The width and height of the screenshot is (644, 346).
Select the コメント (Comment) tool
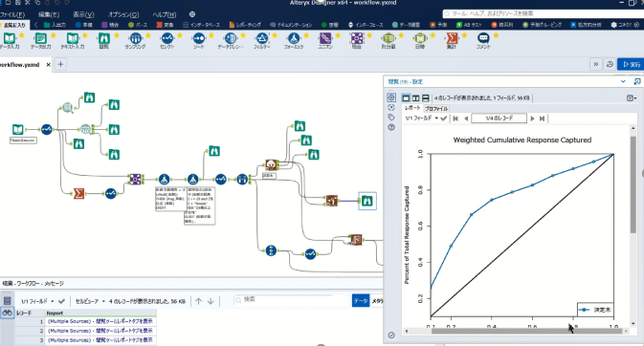coord(483,41)
